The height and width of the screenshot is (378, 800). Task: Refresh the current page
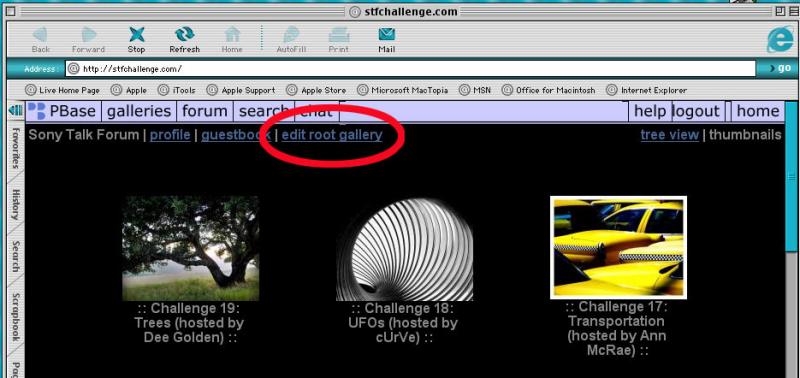tap(184, 40)
